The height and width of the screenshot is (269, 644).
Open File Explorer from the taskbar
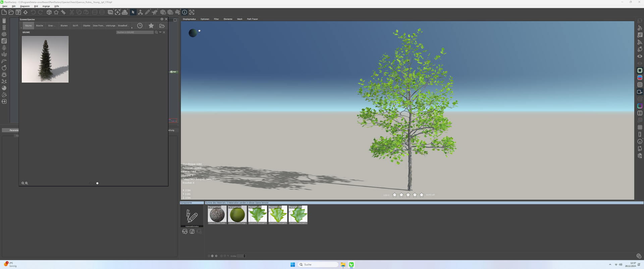tap(343, 265)
